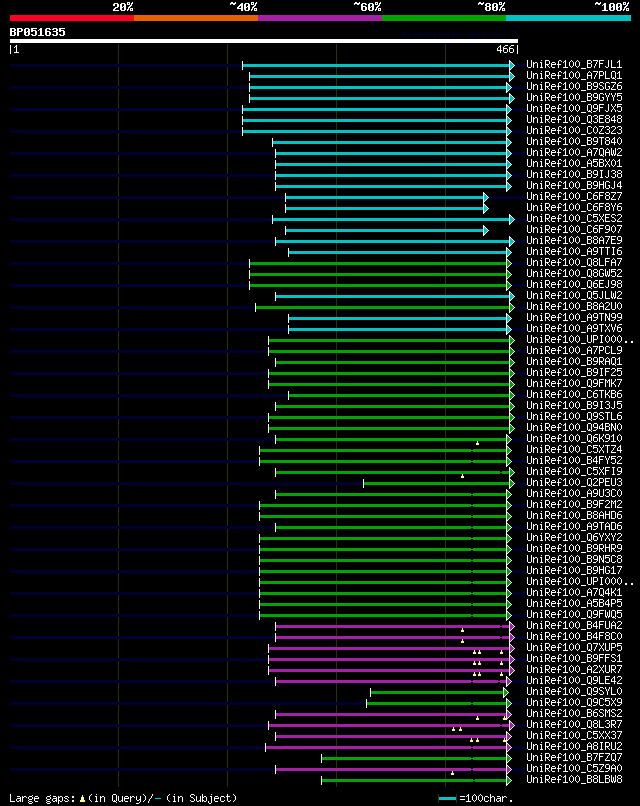The height and width of the screenshot is (806, 640).
Task: Click the 466 query length label
Action: click(x=505, y=49)
